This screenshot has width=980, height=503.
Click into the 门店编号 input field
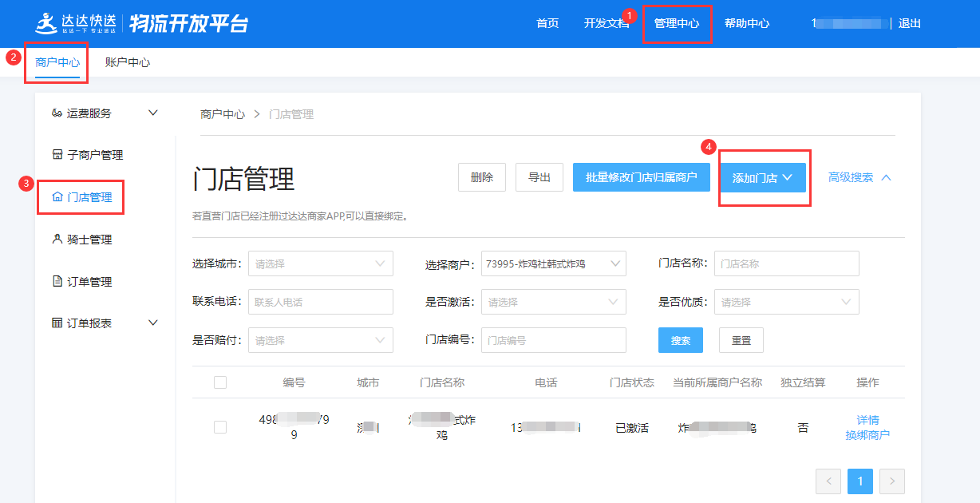coord(554,340)
